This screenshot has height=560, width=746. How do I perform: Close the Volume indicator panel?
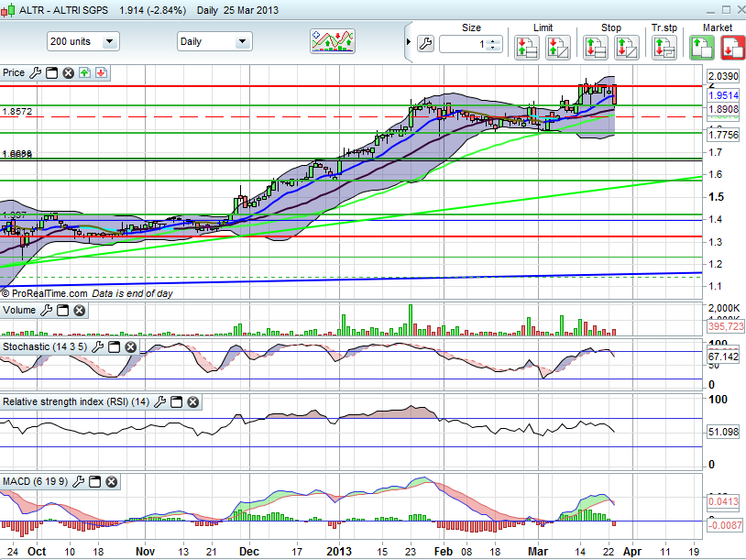(80, 311)
